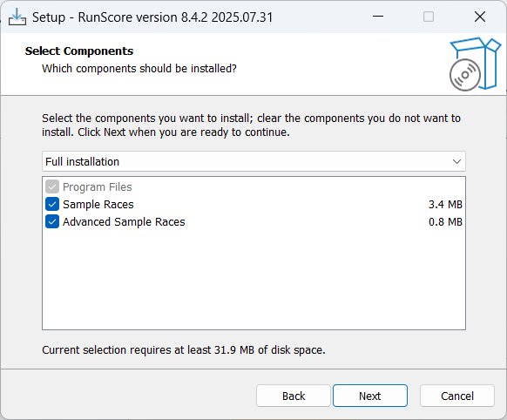Uncheck the Advanced Sample Races checkbox
Image resolution: width=507 pixels, height=420 pixels.
click(52, 222)
